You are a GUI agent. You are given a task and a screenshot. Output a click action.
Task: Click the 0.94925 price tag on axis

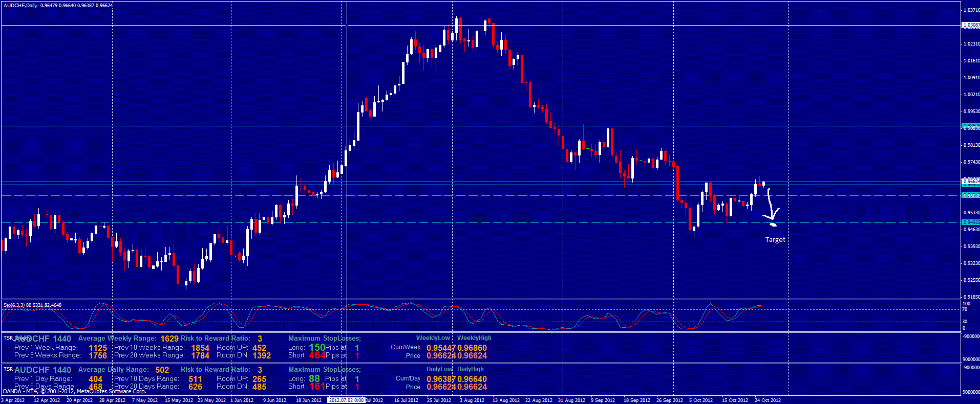point(970,222)
